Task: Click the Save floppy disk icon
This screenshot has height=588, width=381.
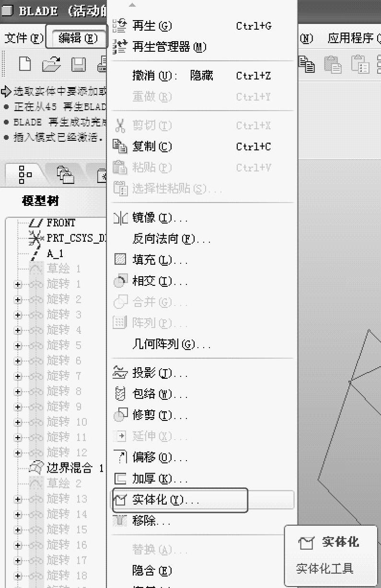Action: 79,64
